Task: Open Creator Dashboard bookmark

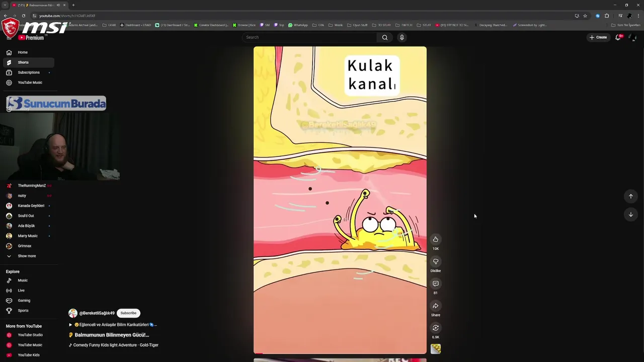Action: [211, 25]
